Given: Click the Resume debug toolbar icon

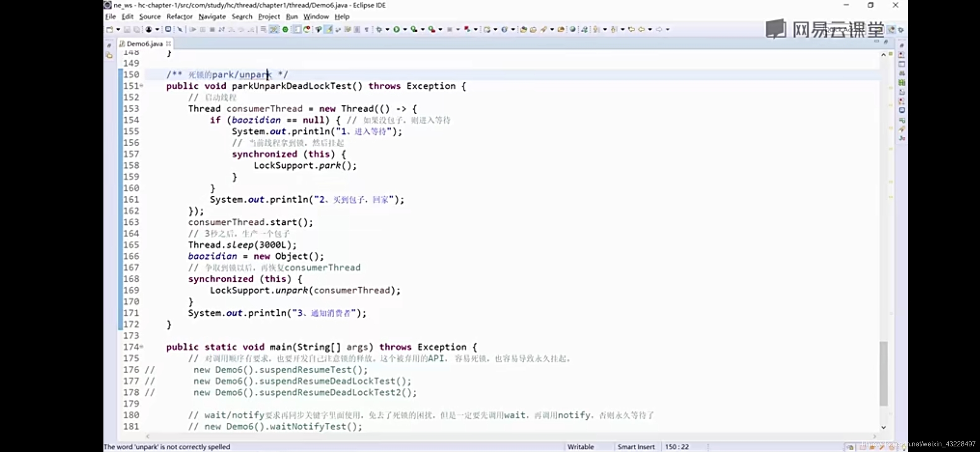Looking at the screenshot, I should coord(193,29).
